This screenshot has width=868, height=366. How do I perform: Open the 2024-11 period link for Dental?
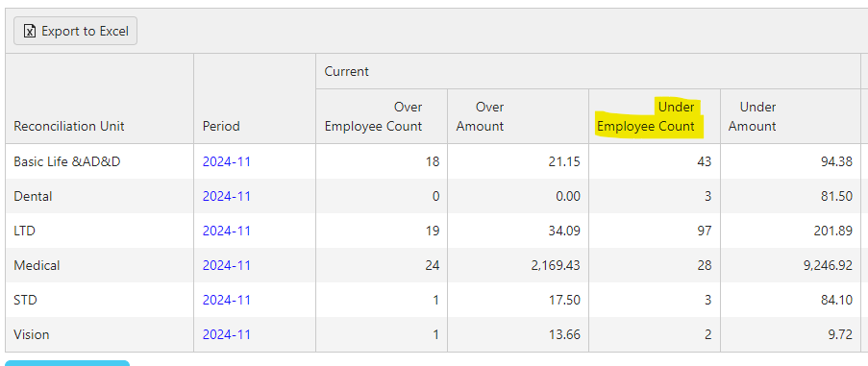227,196
